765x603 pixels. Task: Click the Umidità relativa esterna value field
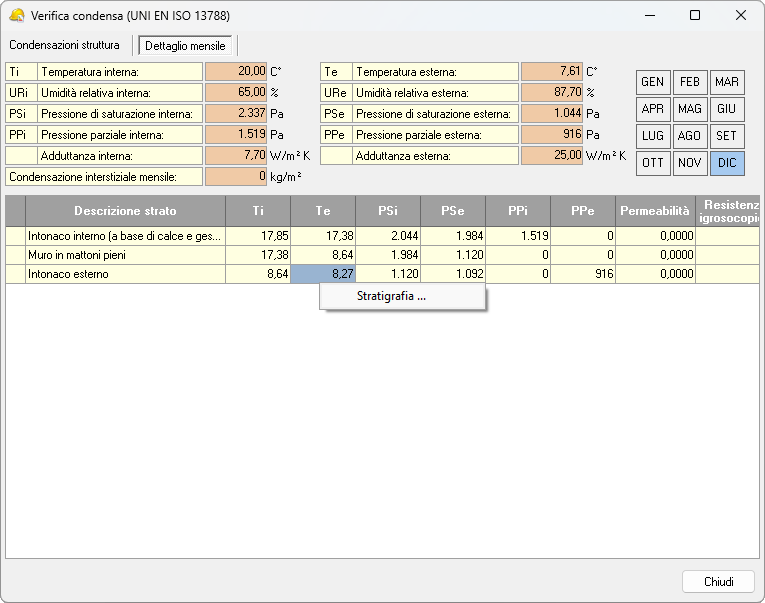[551, 92]
